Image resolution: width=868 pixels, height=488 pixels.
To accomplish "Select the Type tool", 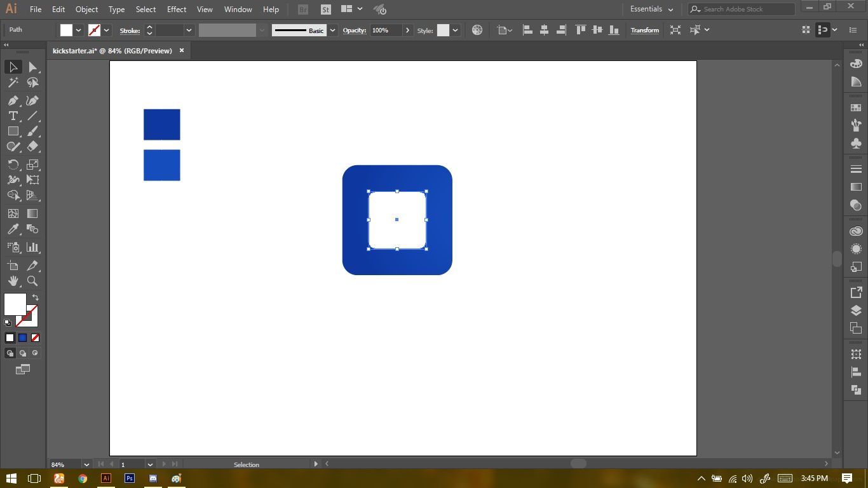I will [13, 116].
